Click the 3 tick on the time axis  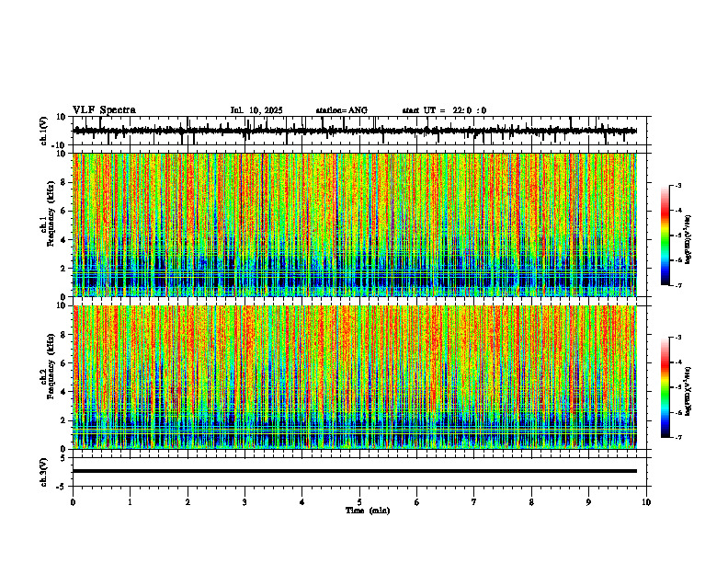tap(245, 502)
